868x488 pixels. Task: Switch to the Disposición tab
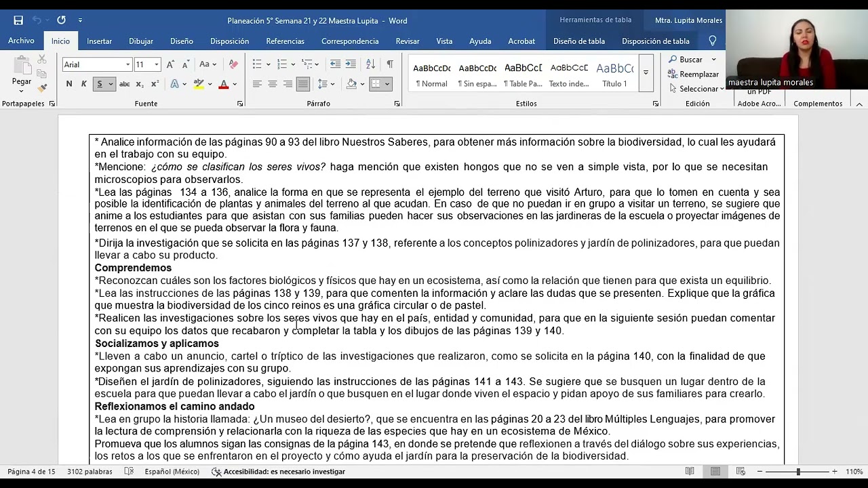point(229,41)
